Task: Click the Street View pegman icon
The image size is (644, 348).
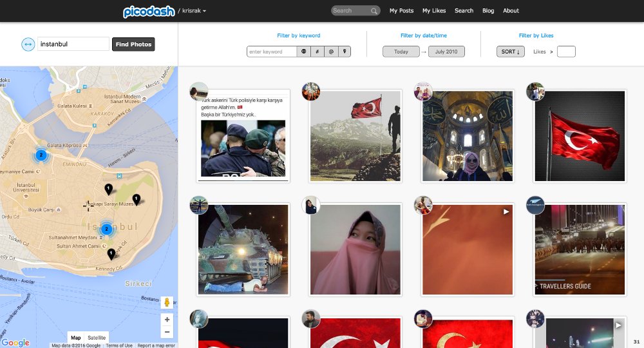Action: [167, 303]
